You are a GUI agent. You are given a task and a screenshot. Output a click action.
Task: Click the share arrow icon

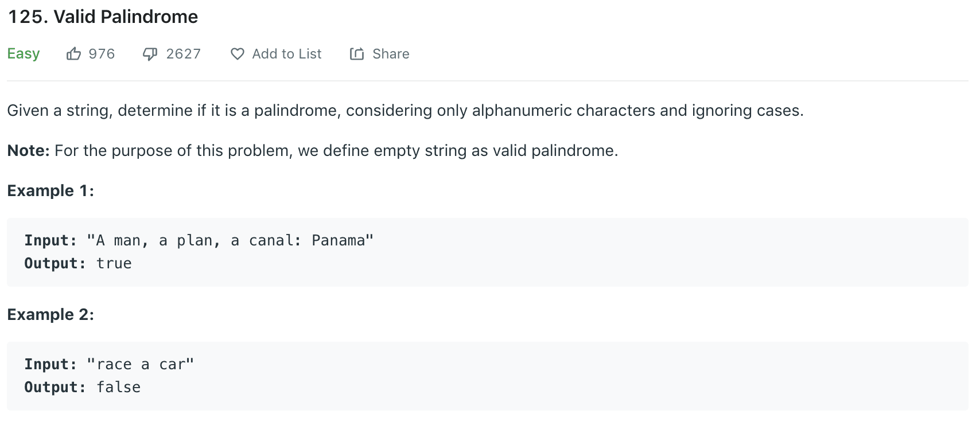[357, 54]
